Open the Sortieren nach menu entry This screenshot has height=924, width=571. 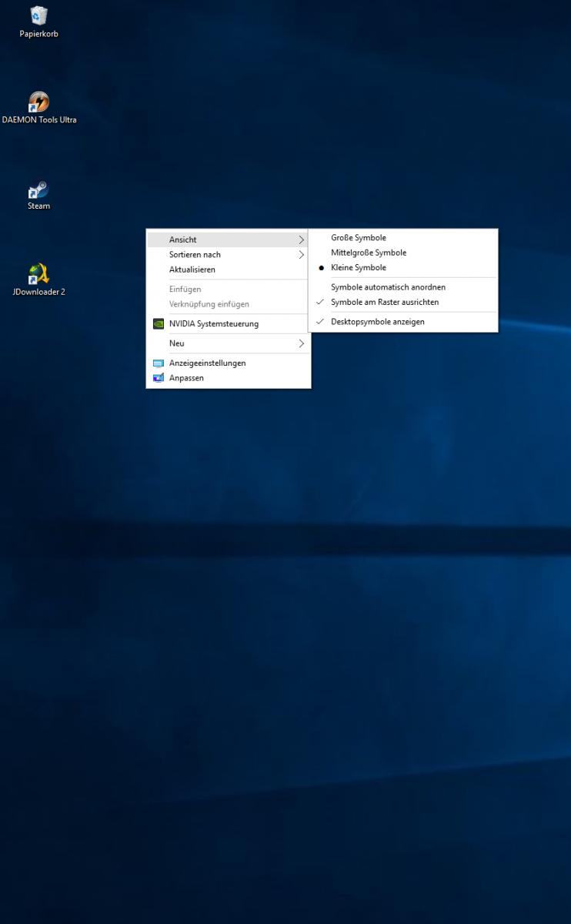click(229, 255)
